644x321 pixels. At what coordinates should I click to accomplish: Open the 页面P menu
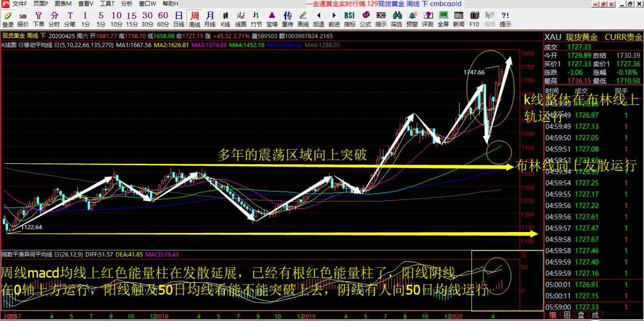(41, 4)
